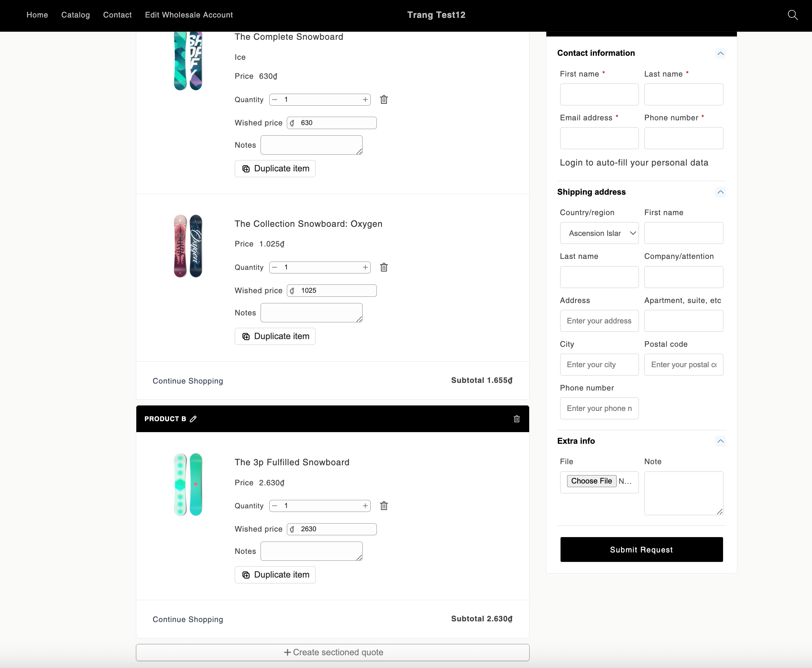Click the Trang Test12 store title

click(436, 15)
